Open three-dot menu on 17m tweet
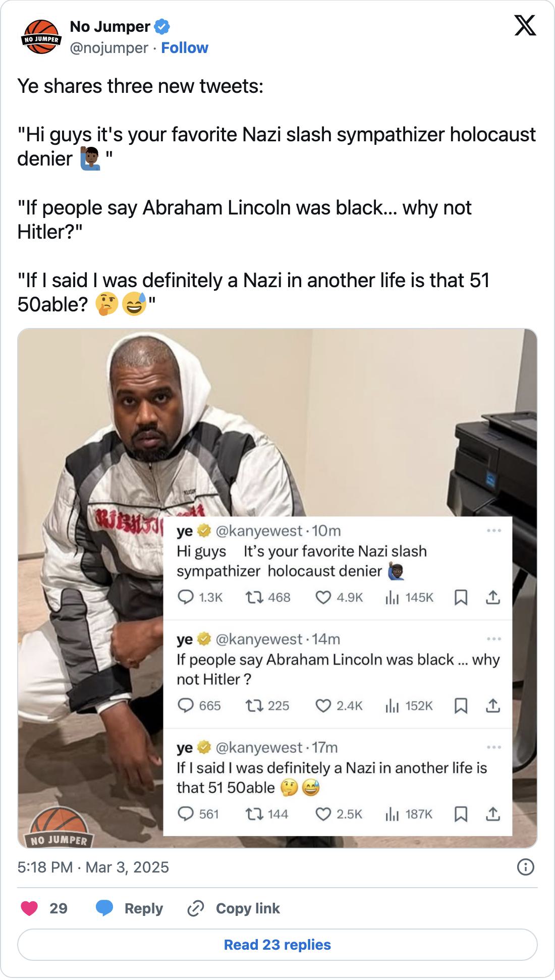This screenshot has height=980, width=555. [x=494, y=747]
